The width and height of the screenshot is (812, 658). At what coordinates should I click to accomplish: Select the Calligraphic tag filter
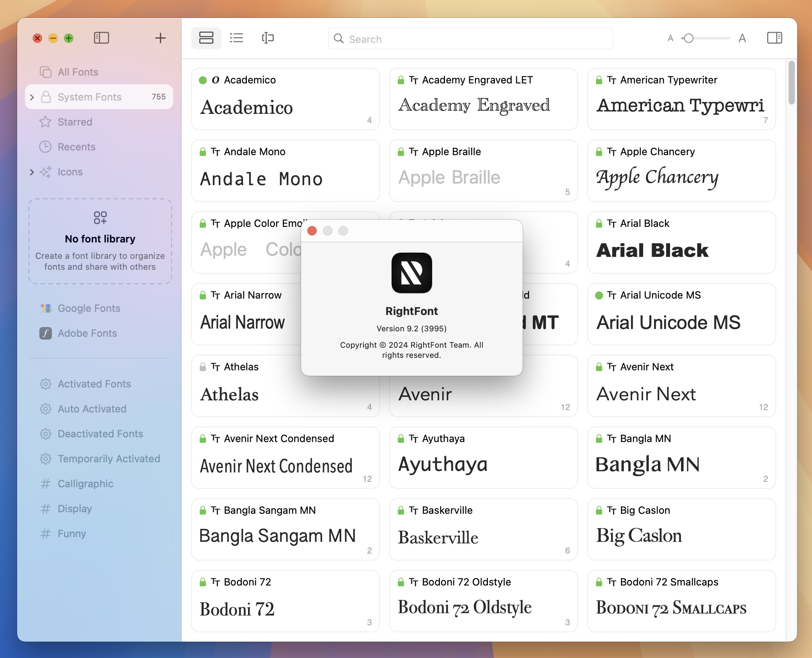tap(85, 483)
